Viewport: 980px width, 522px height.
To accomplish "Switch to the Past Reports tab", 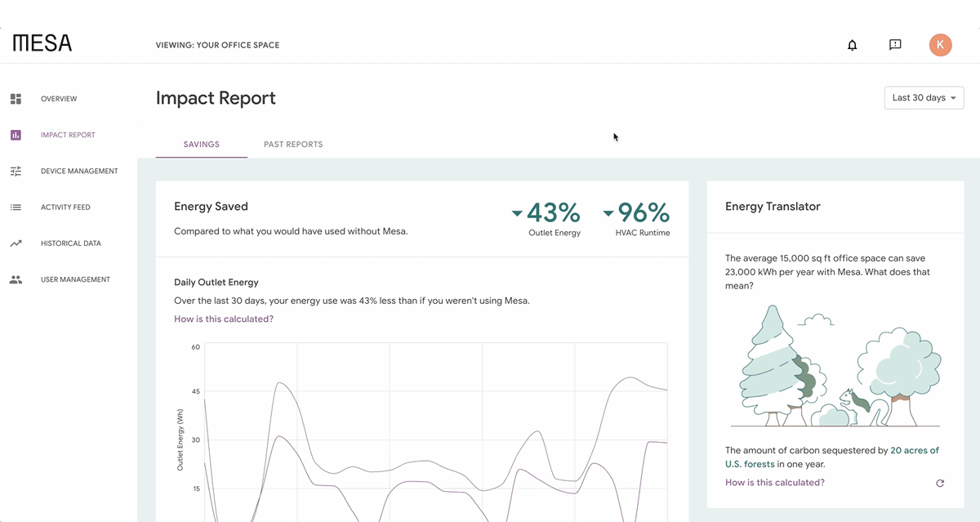I will pyautogui.click(x=293, y=145).
